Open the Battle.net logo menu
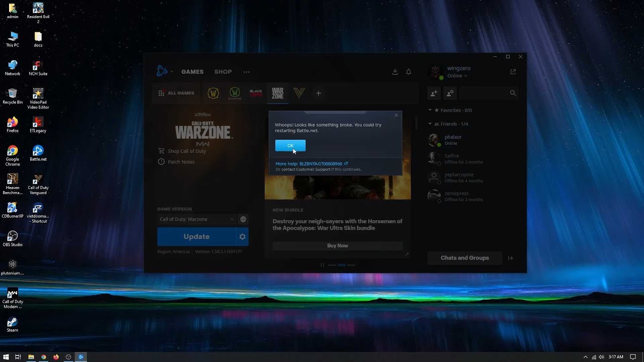The width and height of the screenshot is (644, 362). [x=164, y=71]
